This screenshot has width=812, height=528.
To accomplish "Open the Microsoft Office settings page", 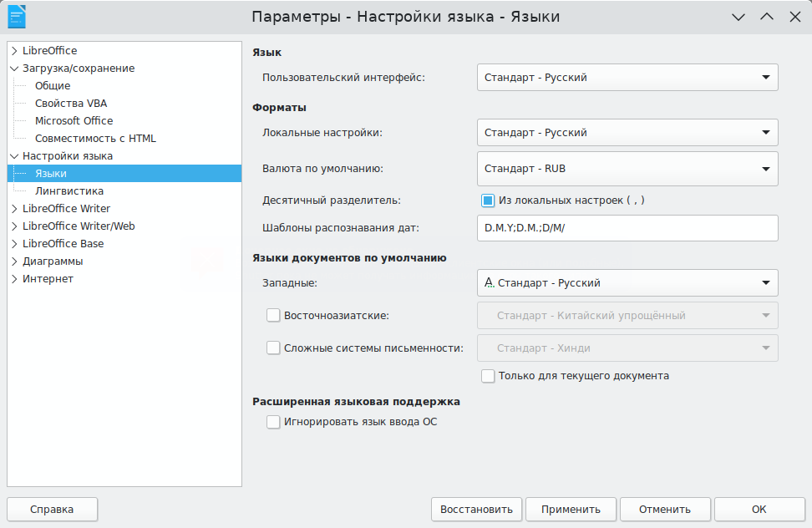I will 74,120.
